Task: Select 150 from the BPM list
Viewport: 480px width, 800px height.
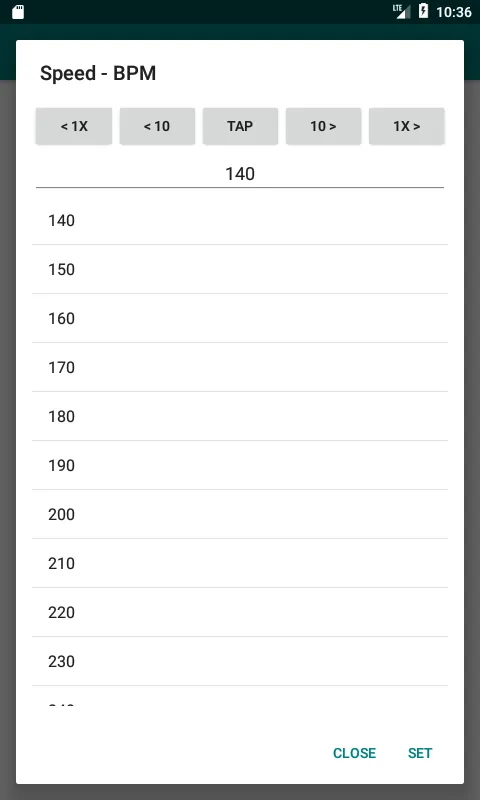Action: 240,269
